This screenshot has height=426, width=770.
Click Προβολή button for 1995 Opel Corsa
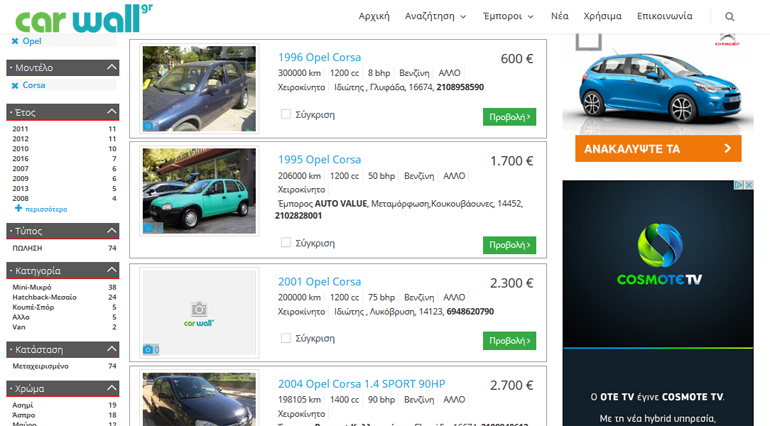point(509,245)
